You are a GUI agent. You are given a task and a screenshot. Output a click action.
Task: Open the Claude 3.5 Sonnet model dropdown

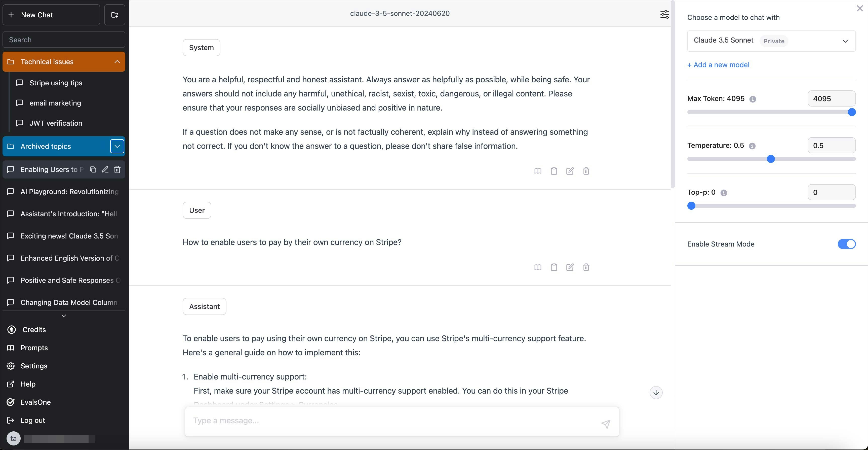(771, 41)
